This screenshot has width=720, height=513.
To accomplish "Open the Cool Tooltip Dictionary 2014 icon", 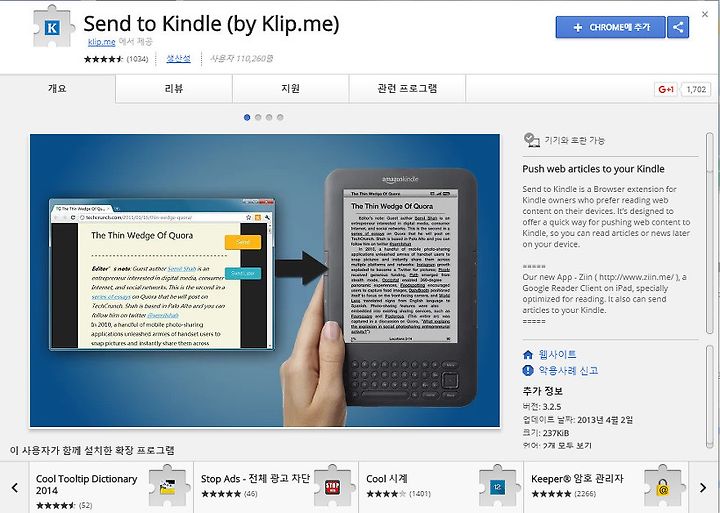I will click(x=168, y=486).
